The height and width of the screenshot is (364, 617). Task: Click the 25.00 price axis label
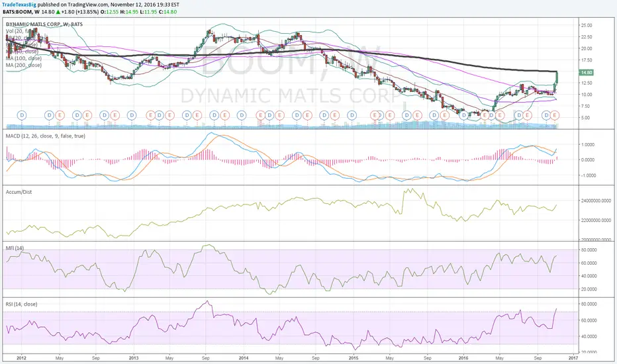click(587, 25)
